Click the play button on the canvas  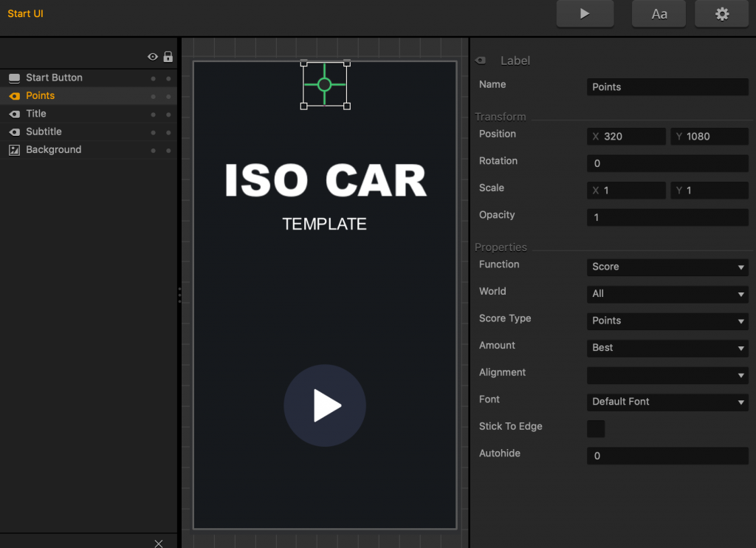pyautogui.click(x=325, y=405)
